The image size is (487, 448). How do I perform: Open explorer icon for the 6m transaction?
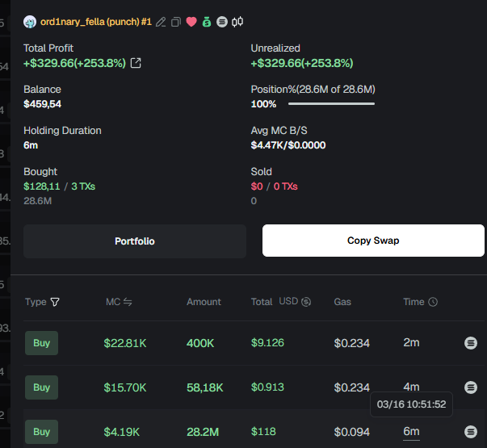[x=471, y=432]
